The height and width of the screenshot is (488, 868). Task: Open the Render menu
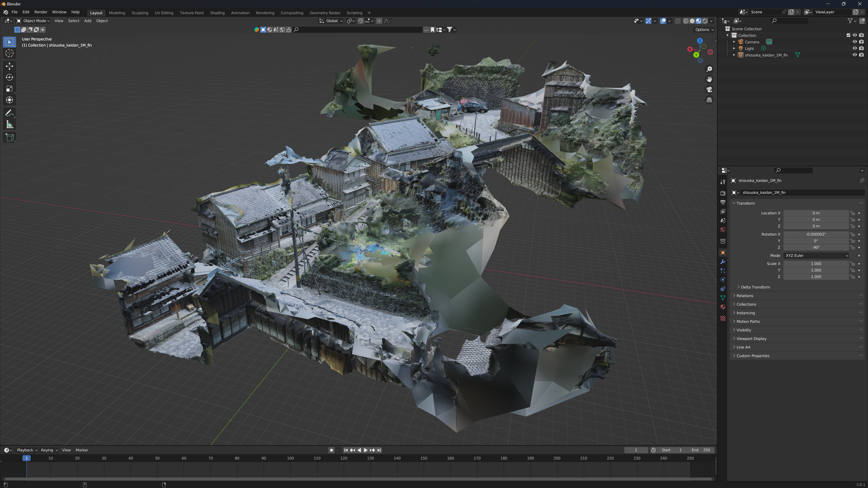tap(41, 12)
